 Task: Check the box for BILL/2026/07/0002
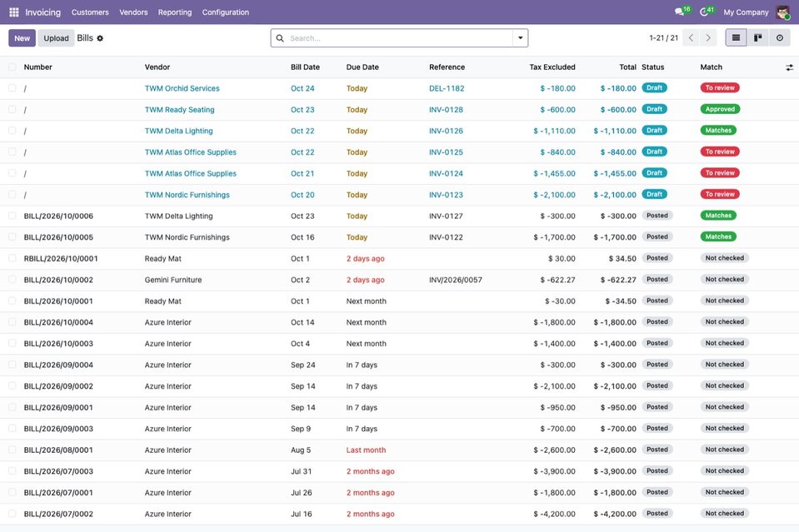coord(12,515)
